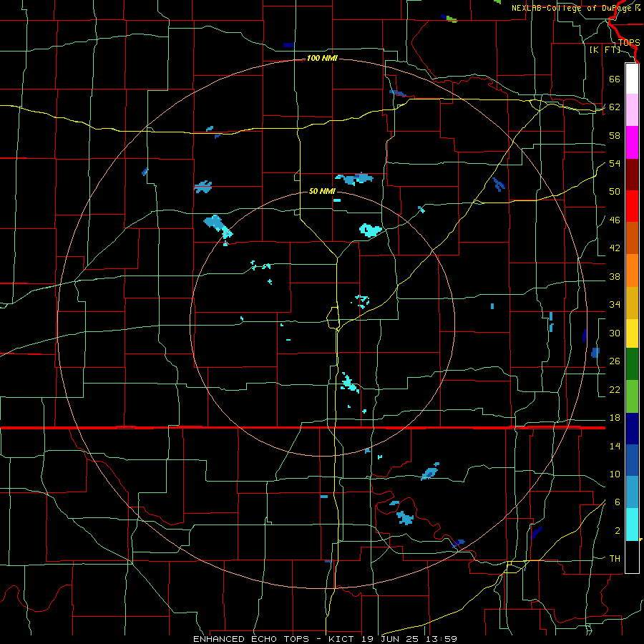Pick the dark red (maroon) legend band
Screen dimensions: 644x644
[632, 175]
